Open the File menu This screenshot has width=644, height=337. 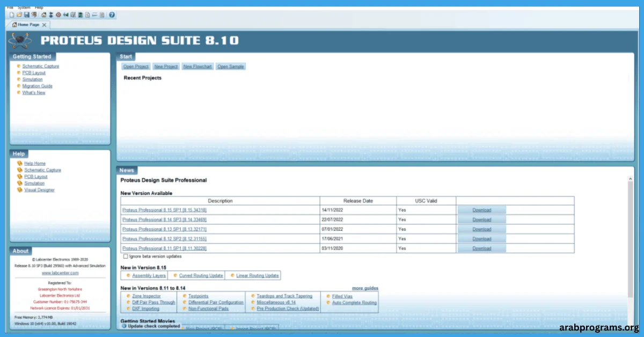click(x=10, y=8)
